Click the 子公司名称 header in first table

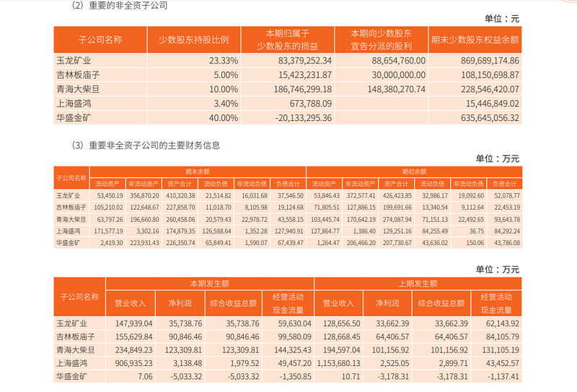click(100, 40)
